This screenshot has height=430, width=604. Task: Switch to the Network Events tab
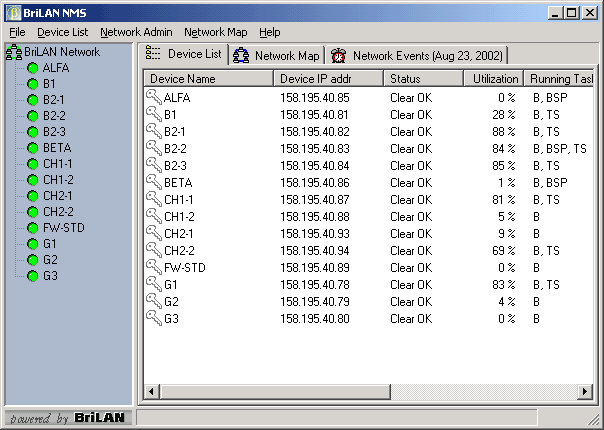pyautogui.click(x=417, y=56)
